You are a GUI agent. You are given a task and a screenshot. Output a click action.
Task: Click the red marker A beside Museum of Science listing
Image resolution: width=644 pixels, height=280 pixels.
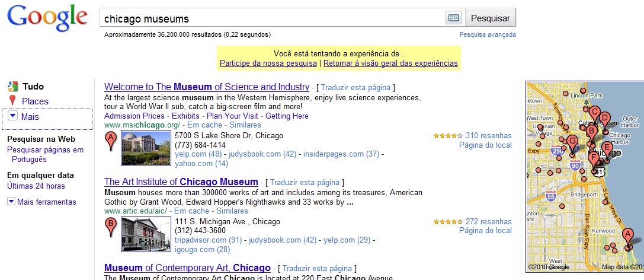pos(110,141)
